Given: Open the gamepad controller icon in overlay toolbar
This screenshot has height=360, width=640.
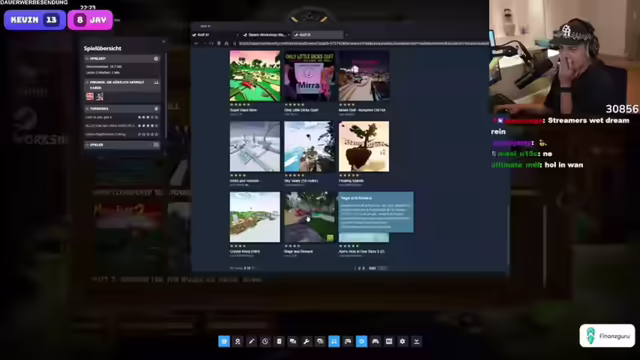Looking at the screenshot, I should pos(376,341).
